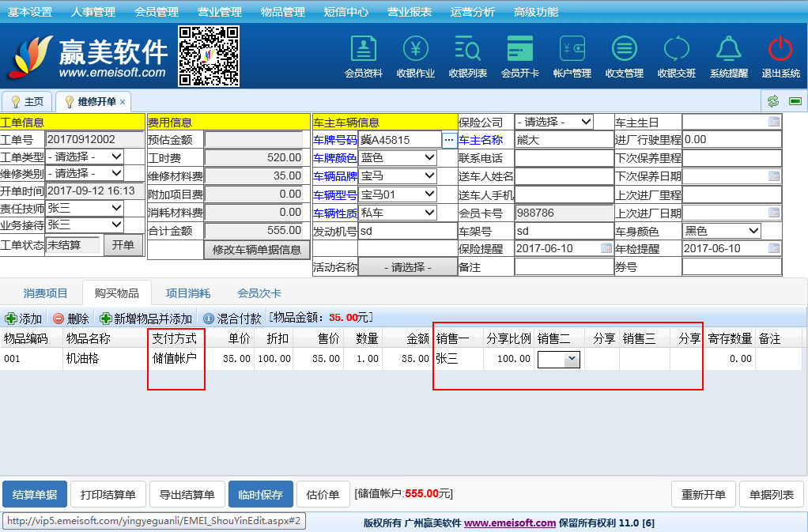
Task: Click the 会员开卡 card issuing icon
Action: pos(520,50)
